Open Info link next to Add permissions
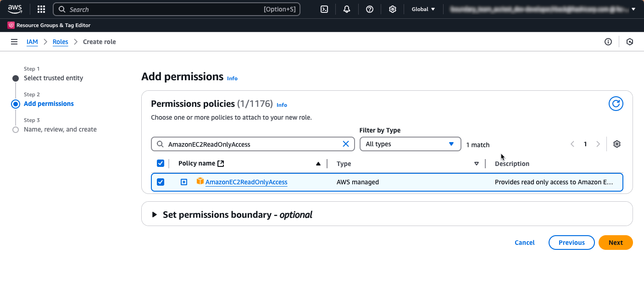This screenshot has height=298, width=644. coord(232,78)
